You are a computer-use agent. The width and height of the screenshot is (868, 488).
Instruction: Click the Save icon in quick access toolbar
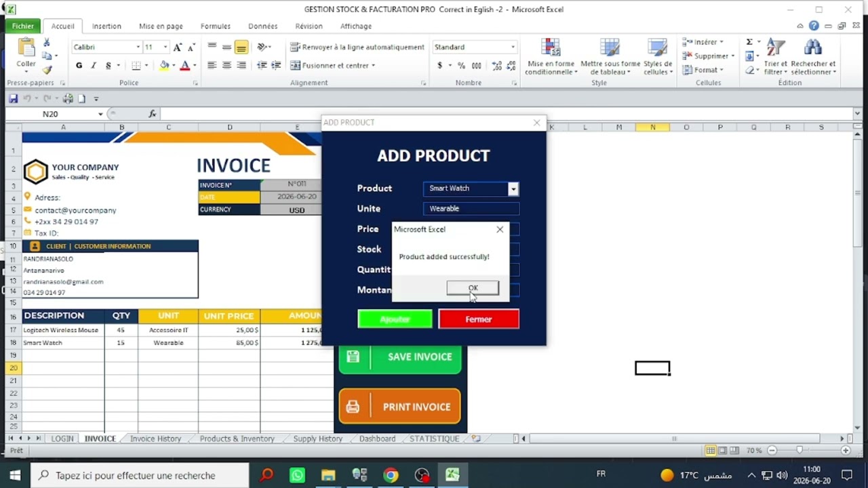[13, 99]
